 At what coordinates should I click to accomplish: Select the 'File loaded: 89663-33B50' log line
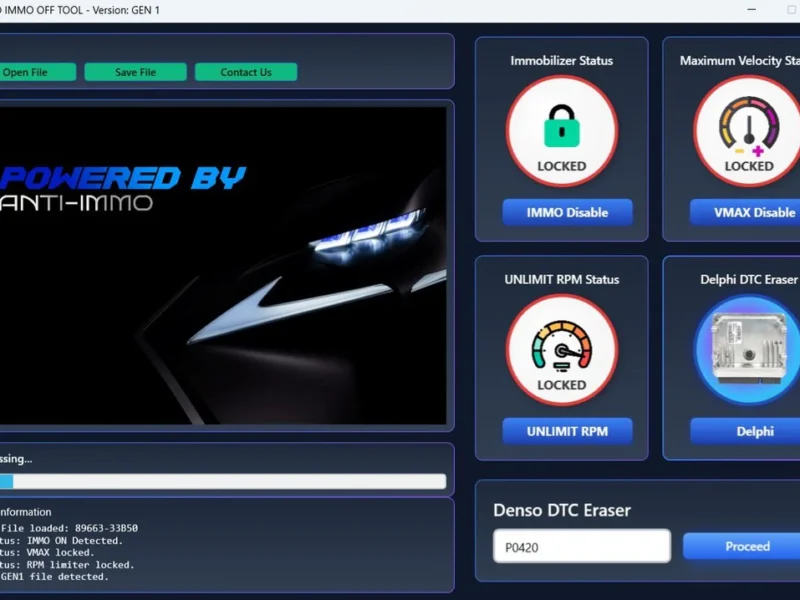click(x=70, y=528)
